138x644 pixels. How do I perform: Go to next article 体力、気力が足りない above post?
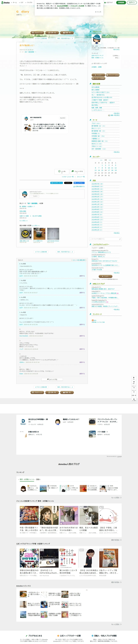(65, 39)
